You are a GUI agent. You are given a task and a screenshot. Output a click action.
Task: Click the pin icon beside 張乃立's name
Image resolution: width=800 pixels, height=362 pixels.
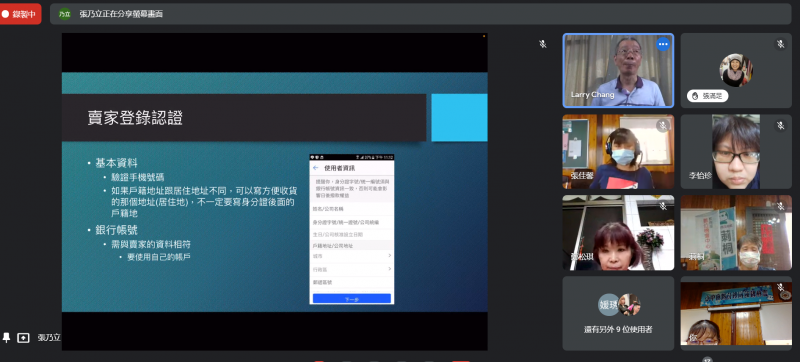pos(7,338)
